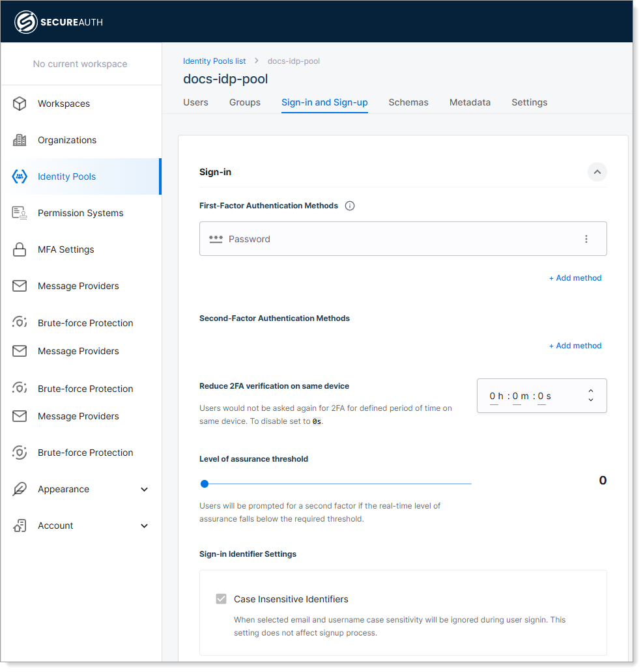The width and height of the screenshot is (643, 672).
Task: Open Password method options menu
Action: pyautogui.click(x=586, y=239)
